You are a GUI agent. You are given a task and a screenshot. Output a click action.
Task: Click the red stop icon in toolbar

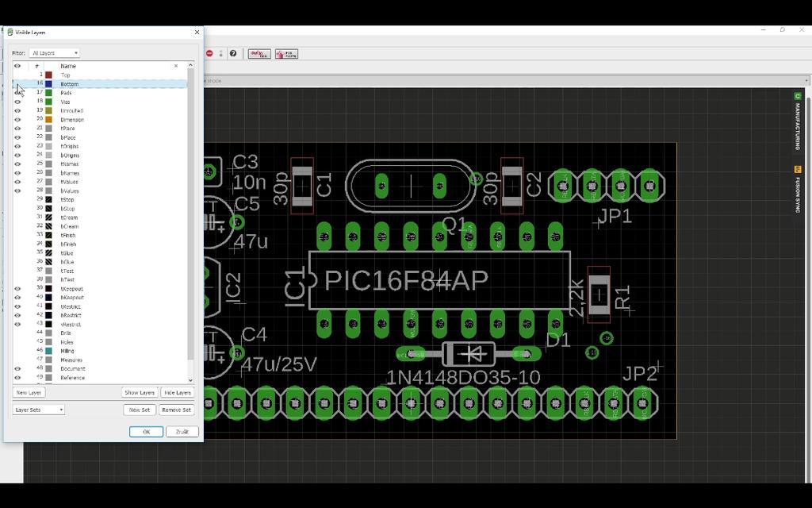pyautogui.click(x=209, y=53)
